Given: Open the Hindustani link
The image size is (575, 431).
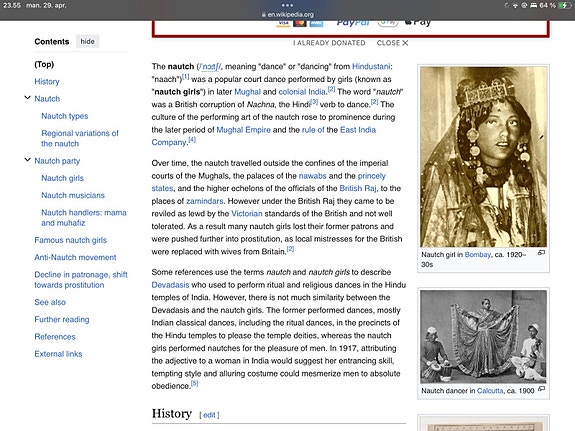Looking at the screenshot, I should [x=371, y=66].
